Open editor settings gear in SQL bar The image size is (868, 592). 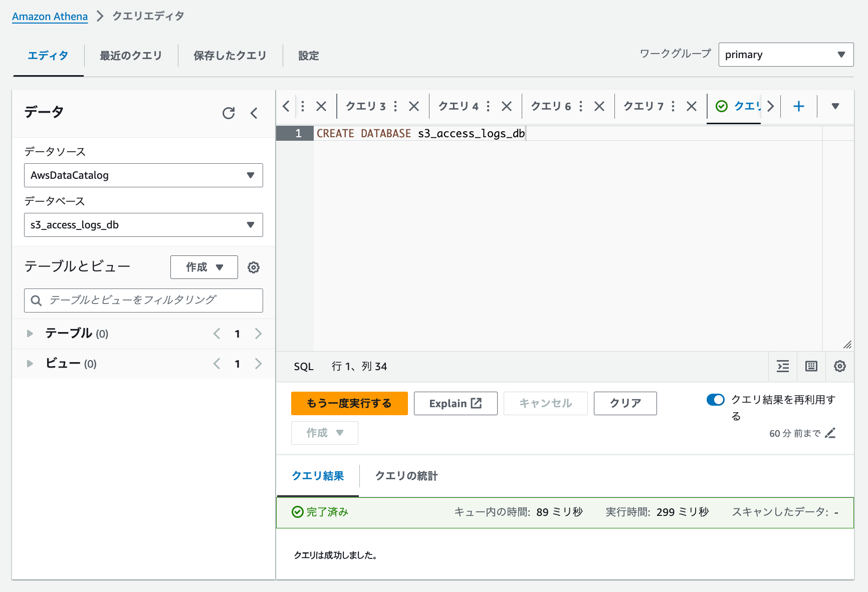(x=839, y=367)
